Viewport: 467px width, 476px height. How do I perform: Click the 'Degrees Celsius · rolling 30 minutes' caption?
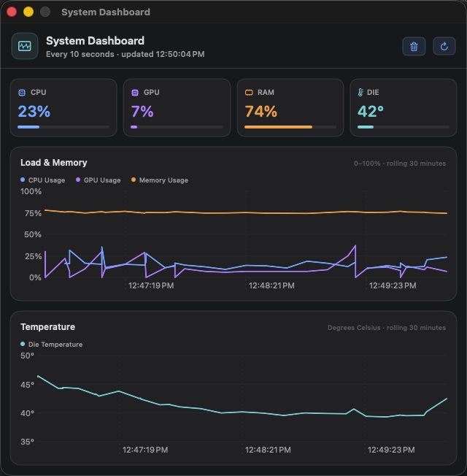[x=387, y=328]
